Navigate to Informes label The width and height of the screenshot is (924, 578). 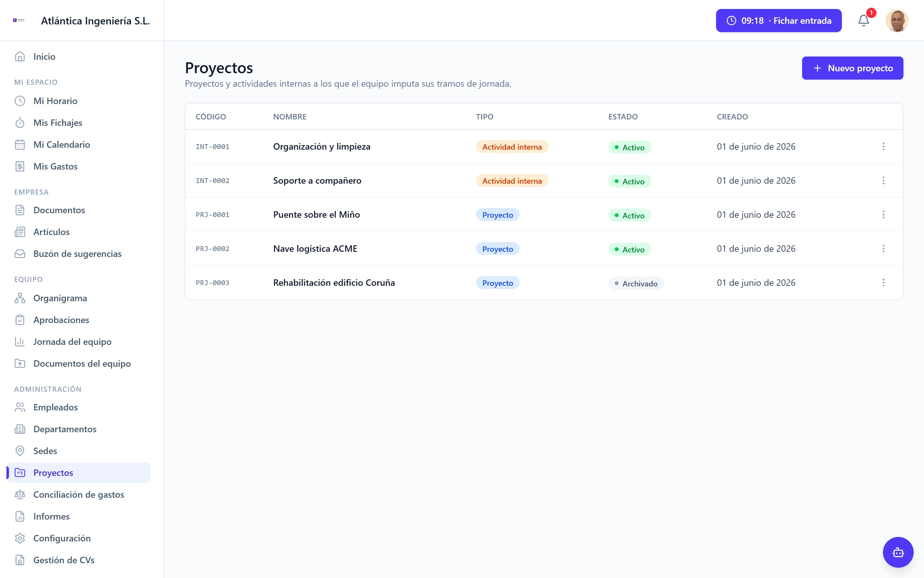click(x=51, y=516)
